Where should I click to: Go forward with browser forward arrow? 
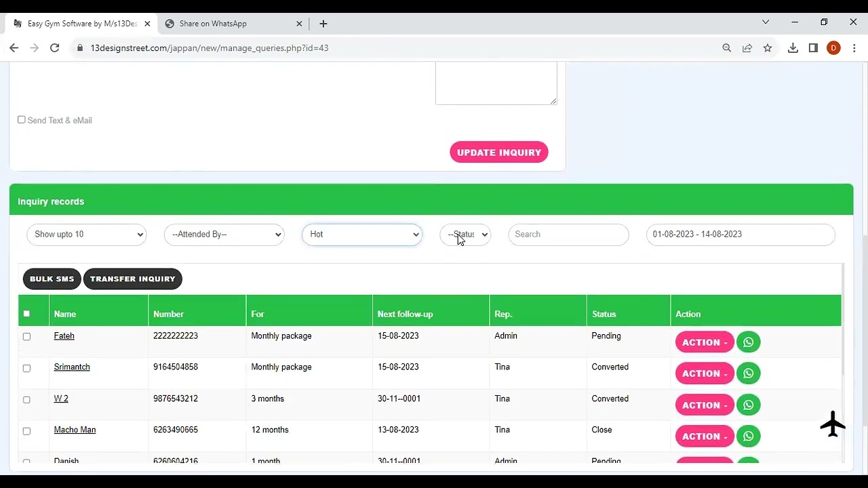tap(34, 48)
